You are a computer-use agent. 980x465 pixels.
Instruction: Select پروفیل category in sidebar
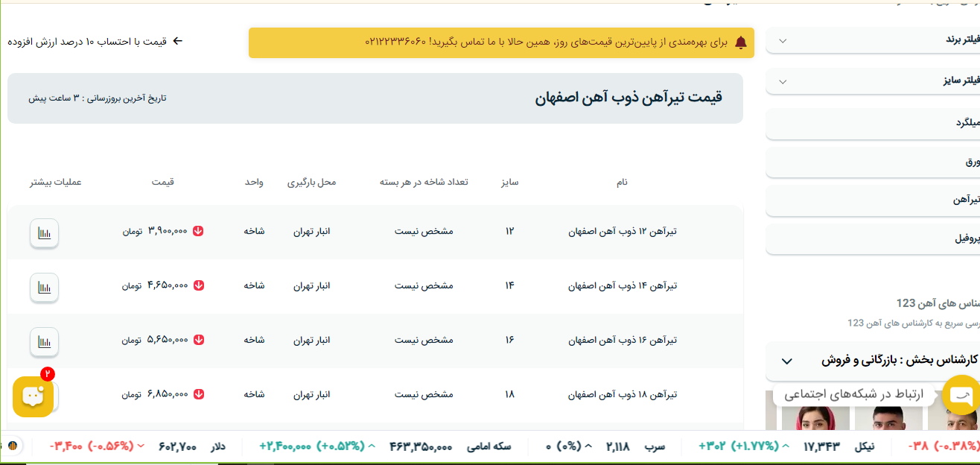(873, 239)
